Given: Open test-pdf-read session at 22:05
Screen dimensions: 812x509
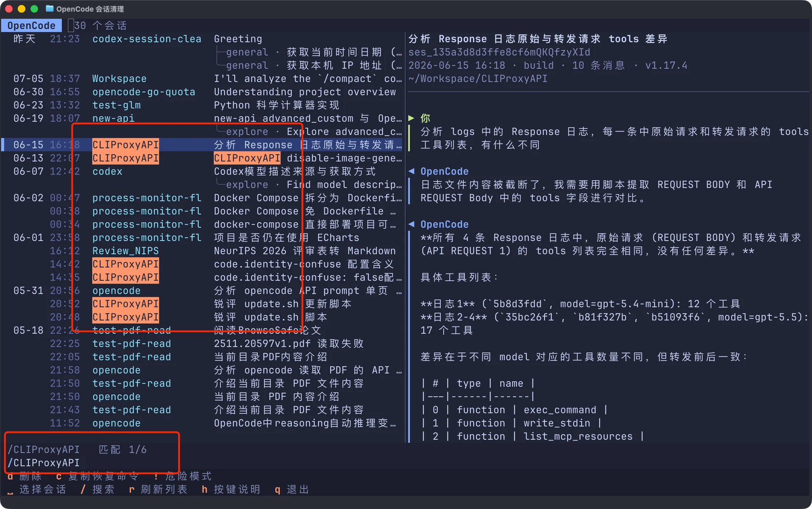Looking at the screenshot, I should [202, 357].
